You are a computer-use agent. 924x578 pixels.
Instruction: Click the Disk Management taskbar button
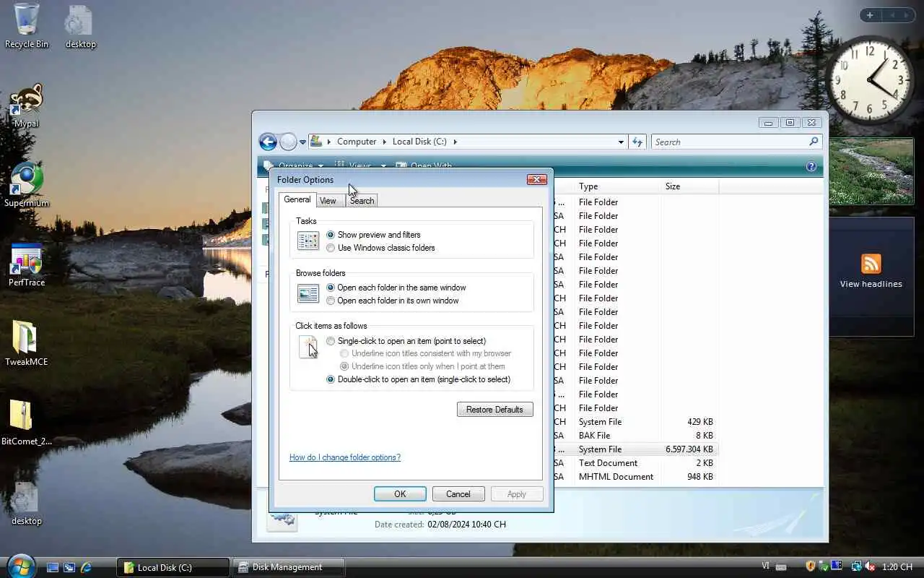coord(288,567)
